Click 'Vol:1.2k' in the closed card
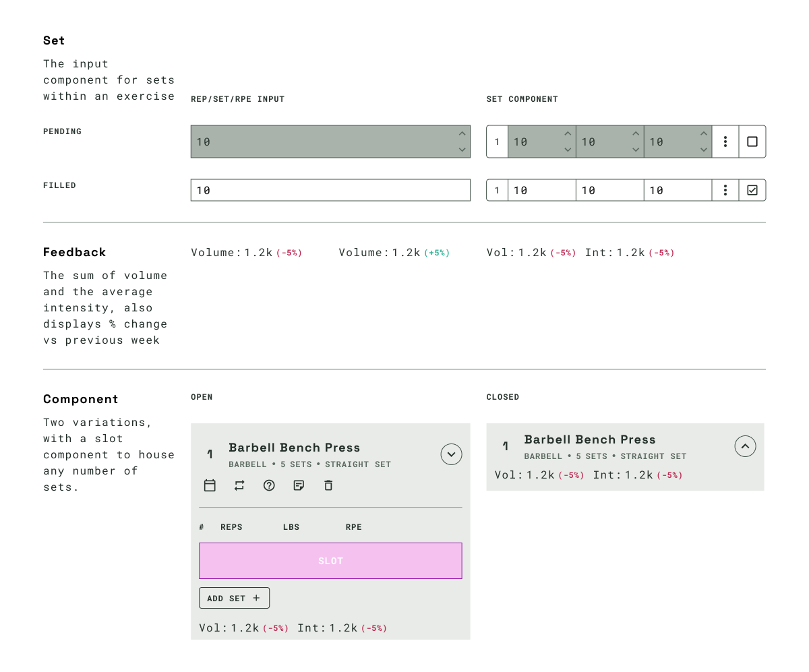Screen dimensions: 809x672 pos(525,475)
